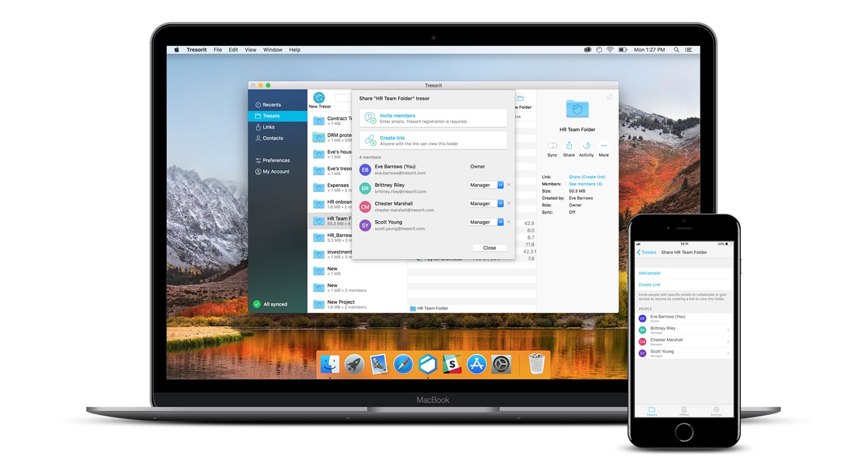The image size is (868, 463).
Task: Open the Edit menu
Action: tap(233, 50)
